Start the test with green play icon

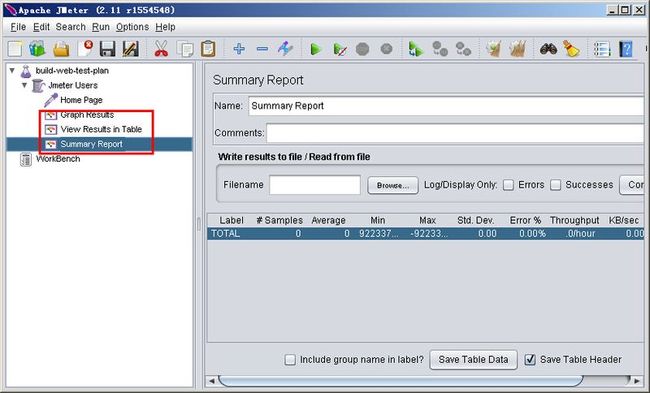click(x=316, y=49)
